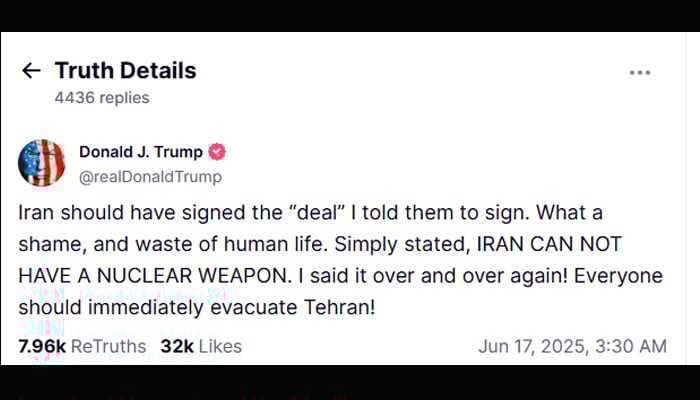Click the @realDonaldTrump handle

150,177
